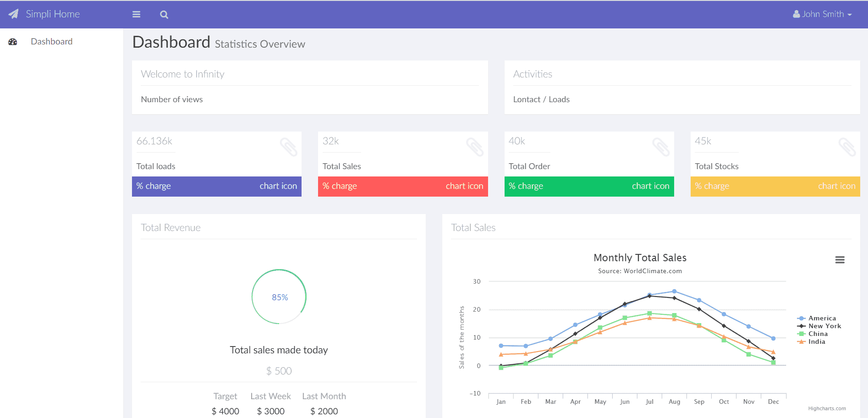Viewport: 868px width, 418px height.
Task: Click the Total Revenue panel heading
Action: point(170,228)
